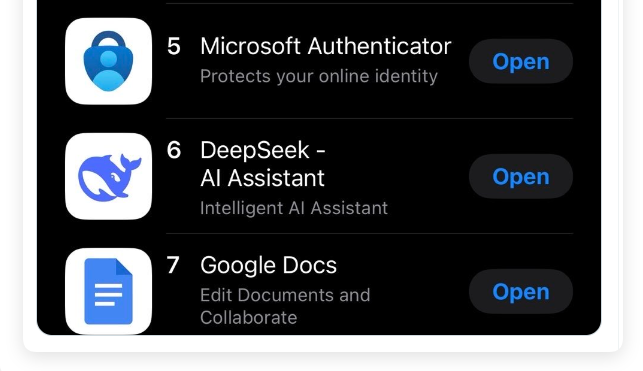Image resolution: width=643 pixels, height=371 pixels.
Task: Click the 'Protects your online identity' subtitle
Action: point(319,76)
